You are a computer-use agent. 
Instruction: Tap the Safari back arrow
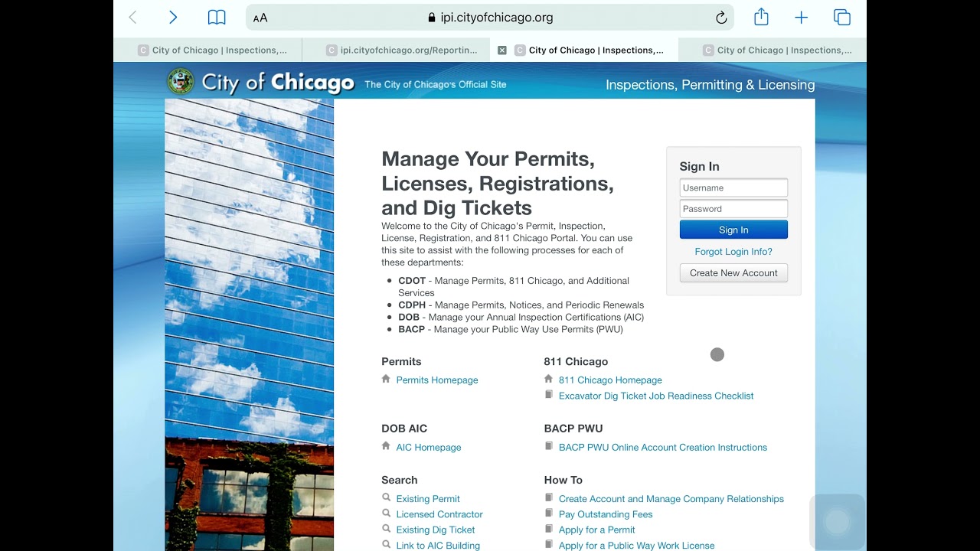pos(132,18)
